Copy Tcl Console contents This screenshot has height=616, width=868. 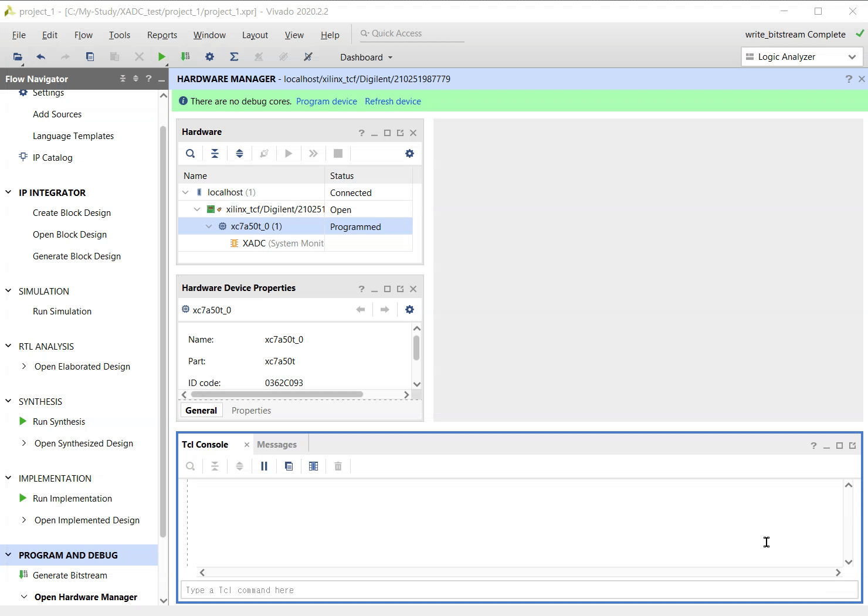point(289,466)
